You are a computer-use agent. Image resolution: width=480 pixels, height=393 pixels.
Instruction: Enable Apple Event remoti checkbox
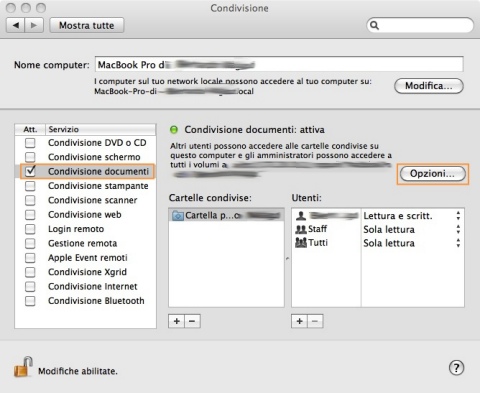(30, 258)
